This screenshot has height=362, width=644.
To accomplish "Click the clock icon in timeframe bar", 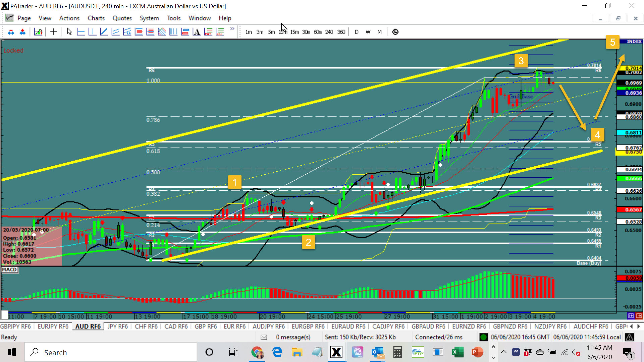I will (x=395, y=32).
